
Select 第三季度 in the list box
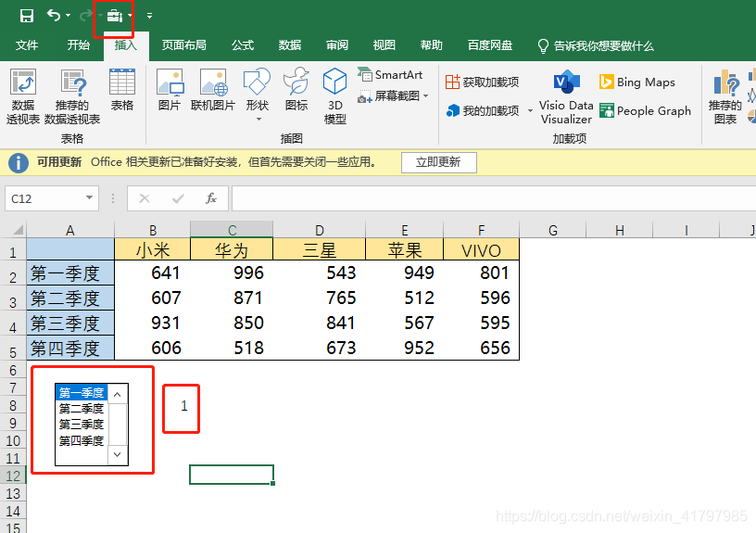82,425
